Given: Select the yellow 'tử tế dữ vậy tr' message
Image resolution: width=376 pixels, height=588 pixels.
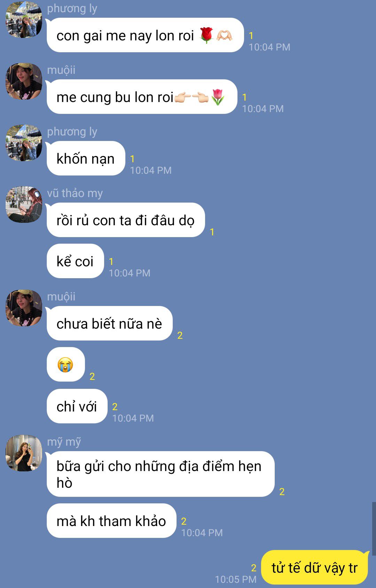Looking at the screenshot, I should click(315, 567).
